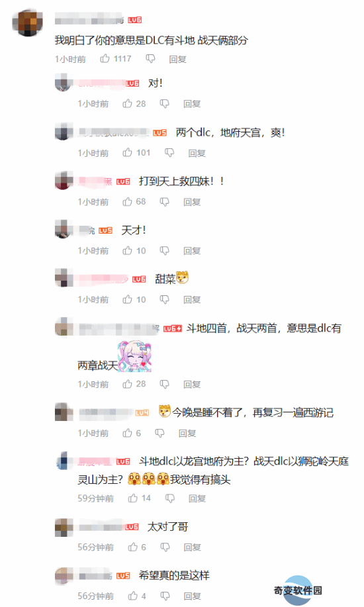Viewport: 364px width, 607px height.
Task: Reply to the '打到天上救四妹' comment
Action: click(x=192, y=202)
